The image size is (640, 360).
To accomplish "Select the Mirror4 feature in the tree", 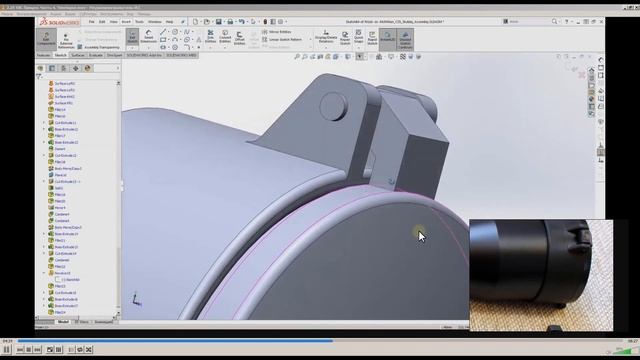I will (60, 208).
